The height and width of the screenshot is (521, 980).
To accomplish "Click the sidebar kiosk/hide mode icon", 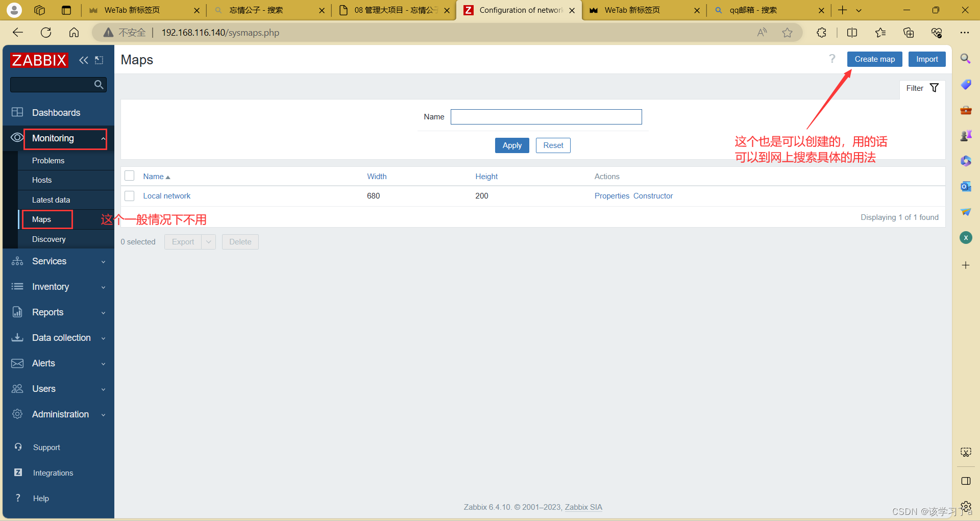I will pos(99,60).
